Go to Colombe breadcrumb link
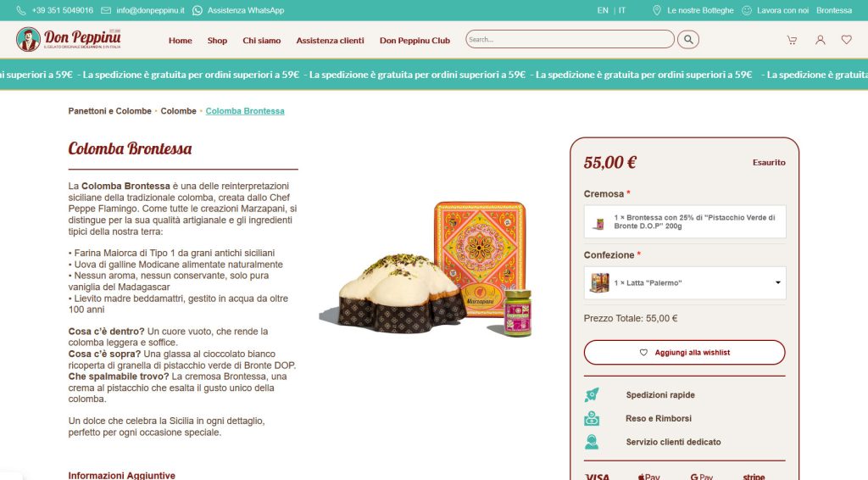Image resolution: width=868 pixels, height=480 pixels. click(x=178, y=111)
